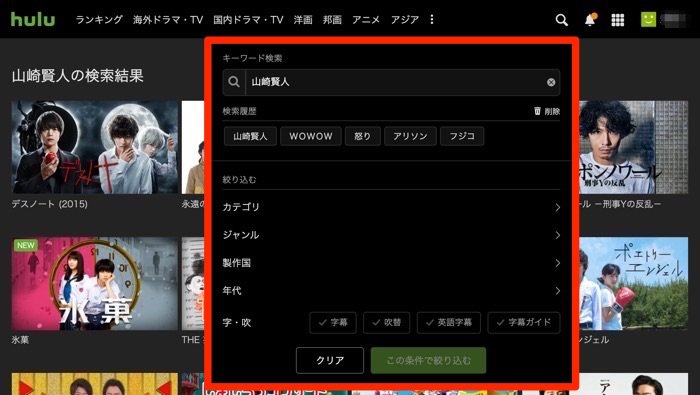700x395 pixels.
Task: Open the grid apps menu icon
Action: (x=617, y=20)
